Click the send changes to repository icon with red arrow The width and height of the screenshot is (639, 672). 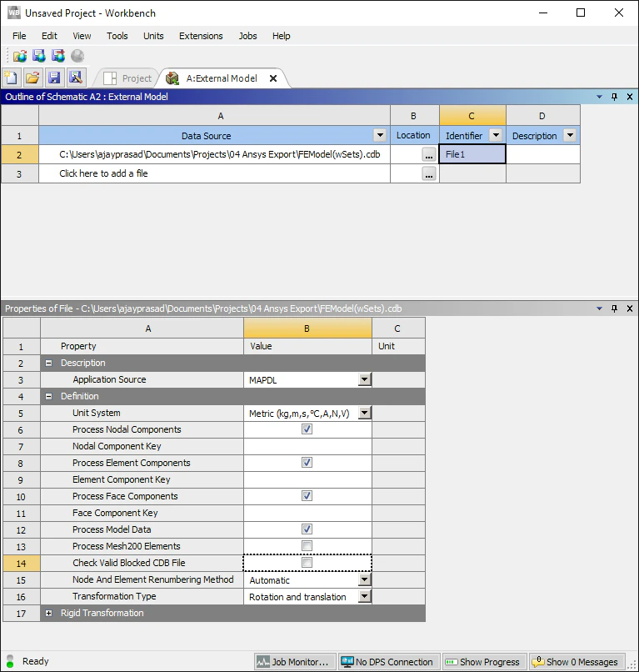pyautogui.click(x=58, y=56)
